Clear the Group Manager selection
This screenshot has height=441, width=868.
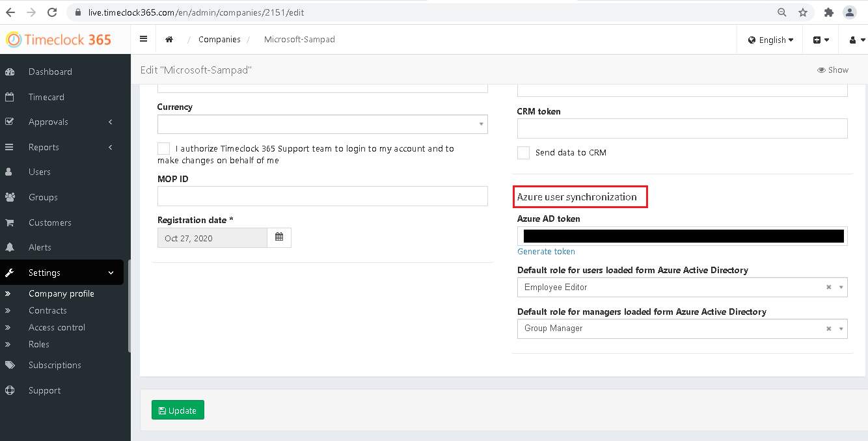pos(828,328)
